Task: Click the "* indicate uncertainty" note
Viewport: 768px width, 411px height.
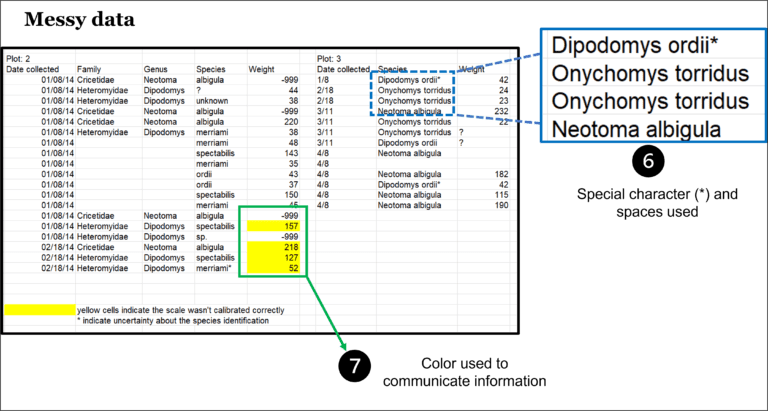Action: coord(173,321)
